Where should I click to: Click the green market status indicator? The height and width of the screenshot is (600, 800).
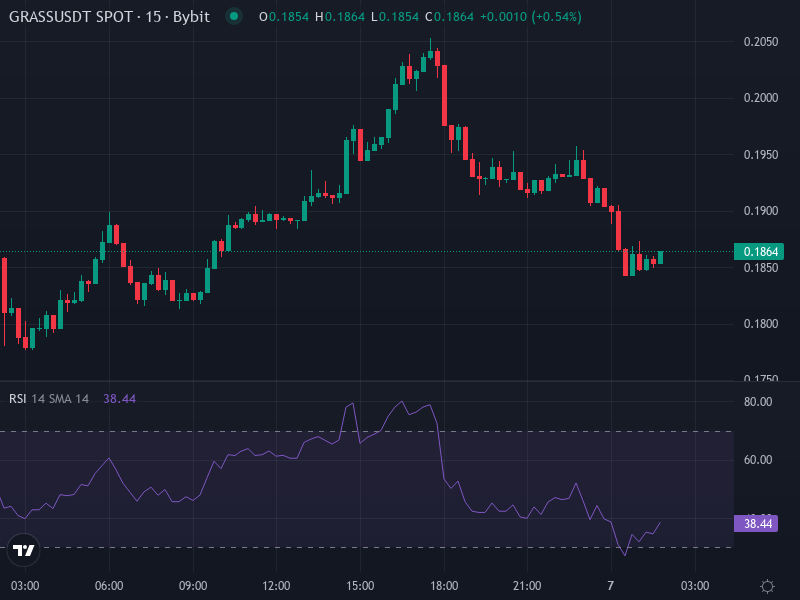(x=233, y=17)
